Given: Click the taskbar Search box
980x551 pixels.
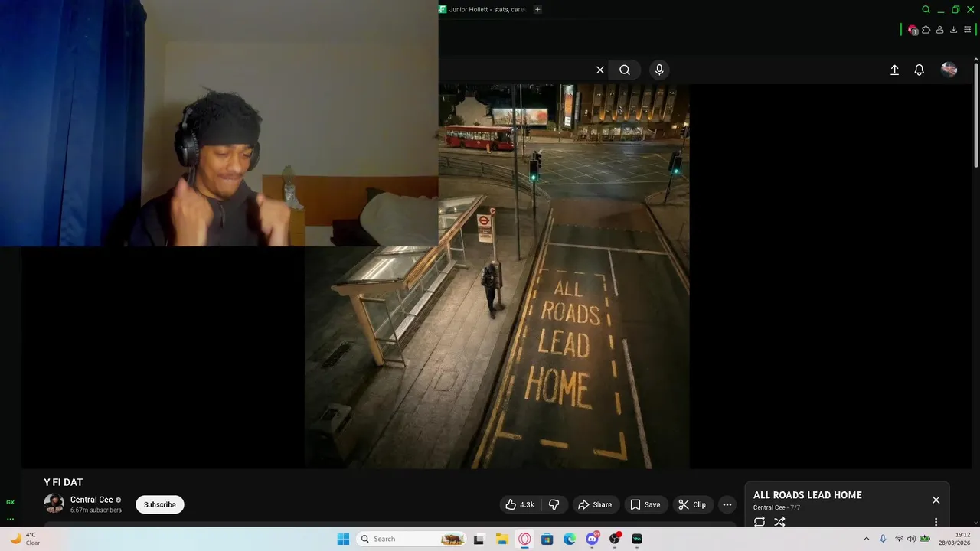Looking at the screenshot, I should pyautogui.click(x=412, y=539).
